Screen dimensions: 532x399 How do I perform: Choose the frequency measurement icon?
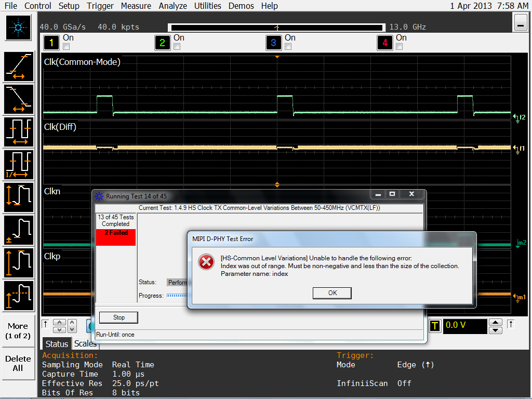(19, 164)
